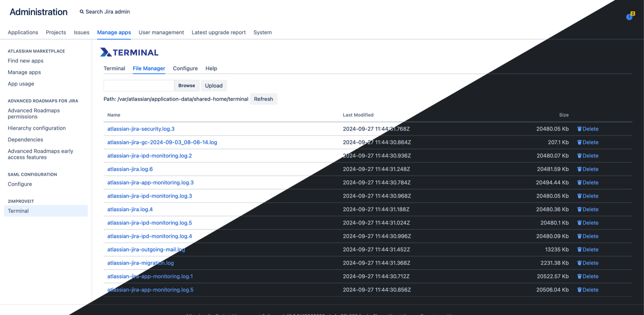Open file atlassian-jira.log.6
The image size is (644, 315).
tap(130, 169)
